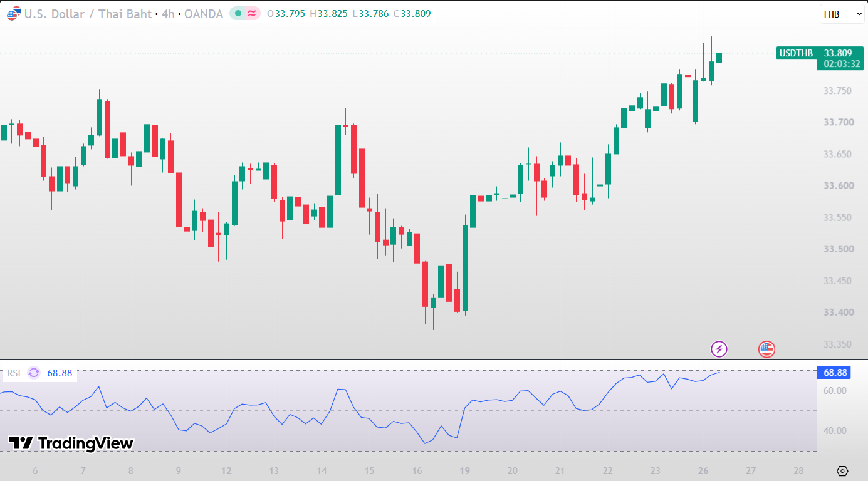Click date label 6 on time axis
Image resolution: width=868 pixels, height=481 pixels.
click(35, 471)
